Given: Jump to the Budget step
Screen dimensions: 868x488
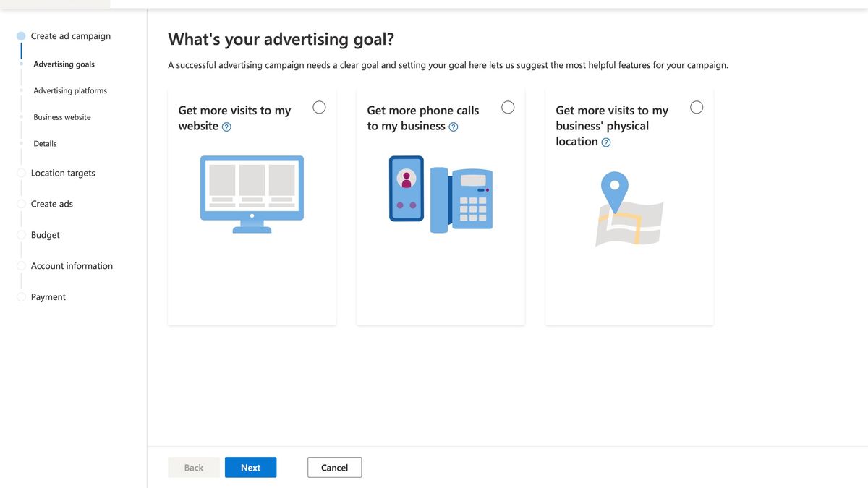Looking at the screenshot, I should coord(45,234).
